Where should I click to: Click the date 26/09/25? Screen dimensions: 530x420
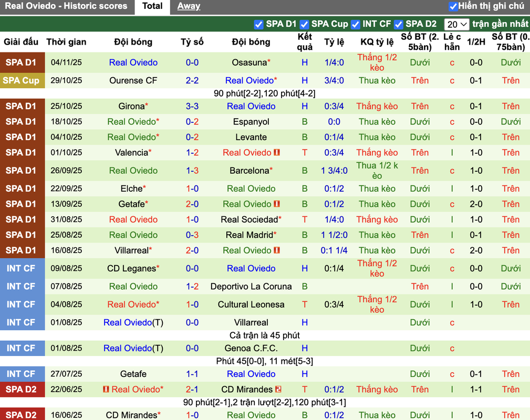pyautogui.click(x=66, y=171)
